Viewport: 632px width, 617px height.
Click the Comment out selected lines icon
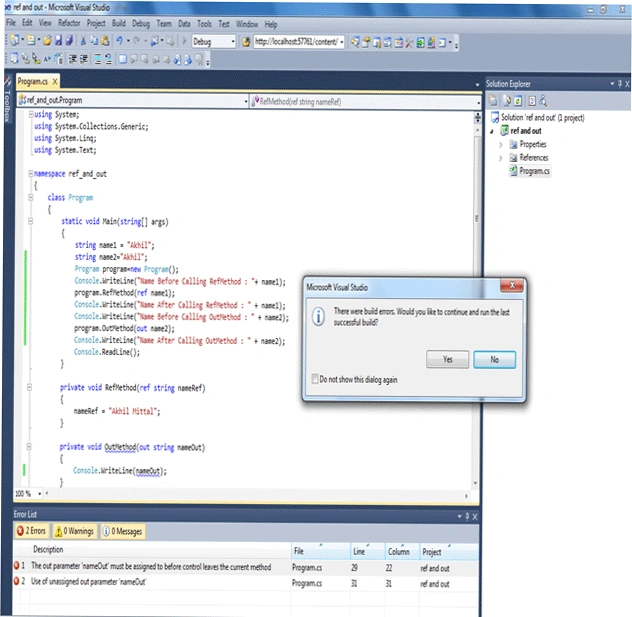click(x=98, y=60)
